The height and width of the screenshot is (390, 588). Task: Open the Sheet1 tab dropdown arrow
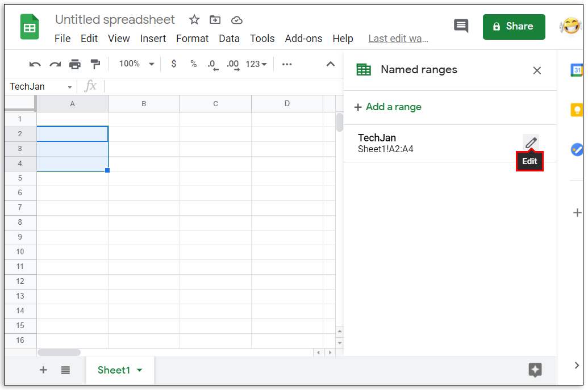click(x=140, y=370)
